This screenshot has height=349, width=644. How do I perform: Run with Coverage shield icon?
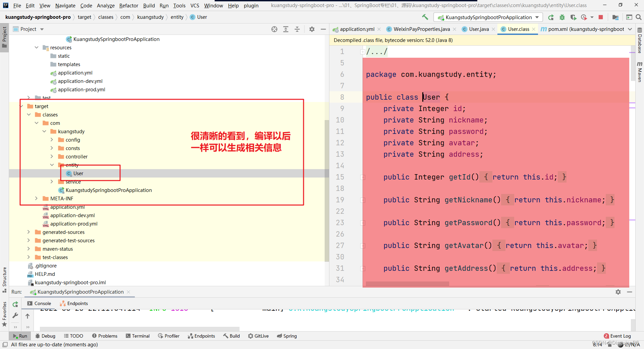tap(573, 17)
